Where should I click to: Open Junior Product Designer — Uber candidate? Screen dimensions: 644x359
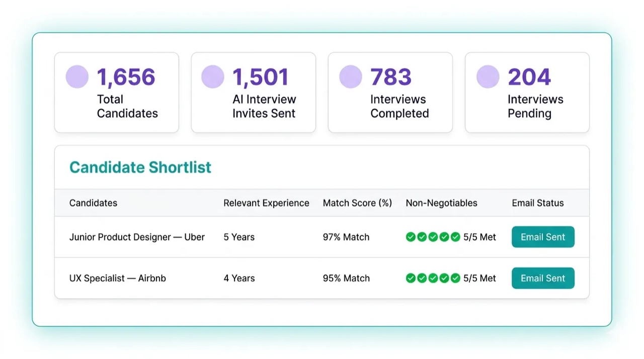pyautogui.click(x=137, y=237)
